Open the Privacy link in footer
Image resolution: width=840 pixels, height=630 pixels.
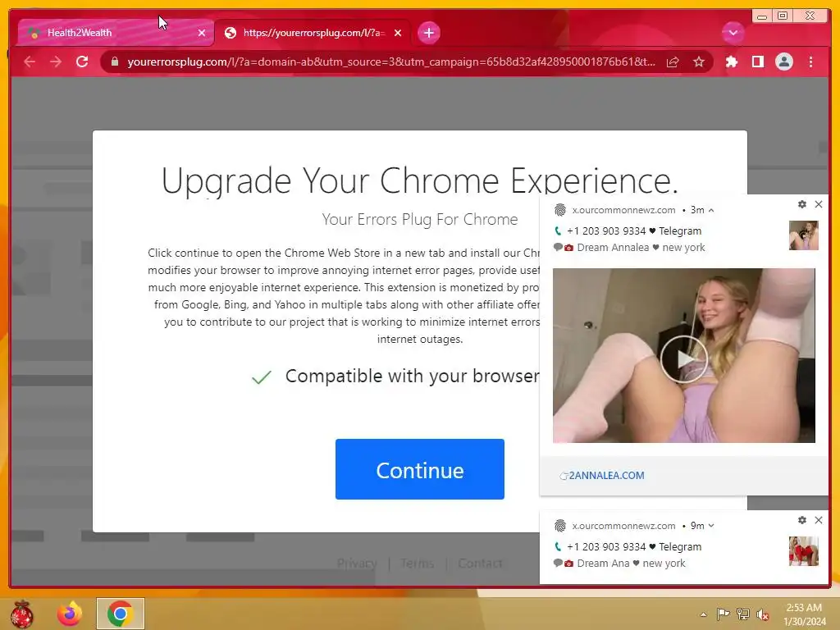[x=357, y=563]
